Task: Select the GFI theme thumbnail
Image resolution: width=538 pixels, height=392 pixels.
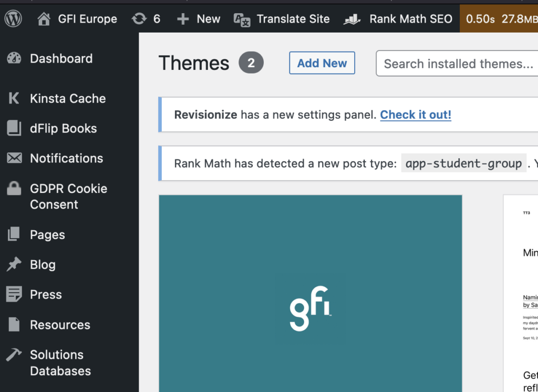Action: pos(310,293)
